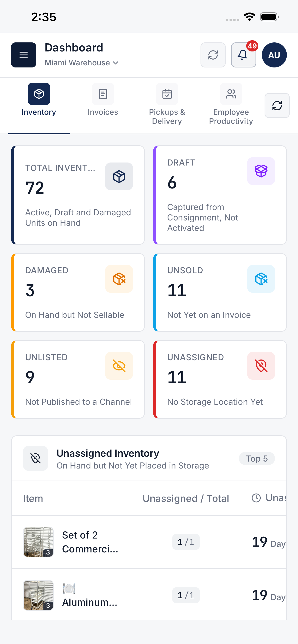Select the Inventory tab

(x=39, y=100)
